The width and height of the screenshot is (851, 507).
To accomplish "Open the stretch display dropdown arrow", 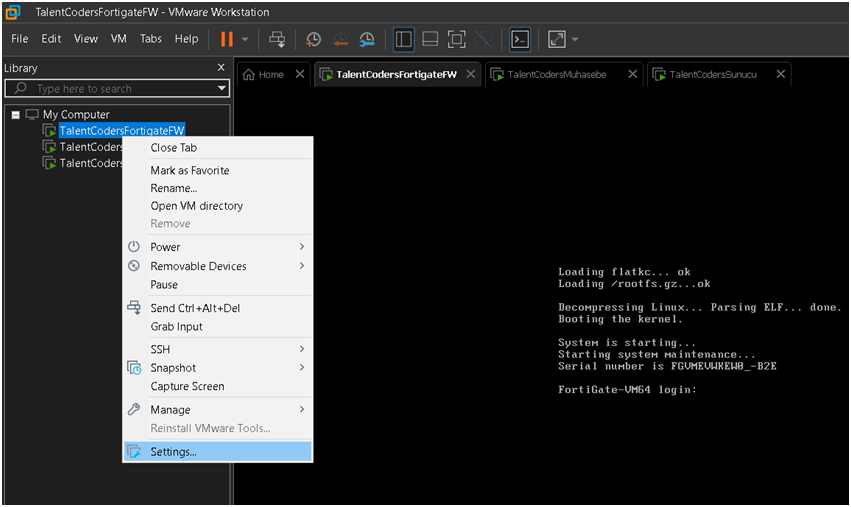I will (x=575, y=39).
